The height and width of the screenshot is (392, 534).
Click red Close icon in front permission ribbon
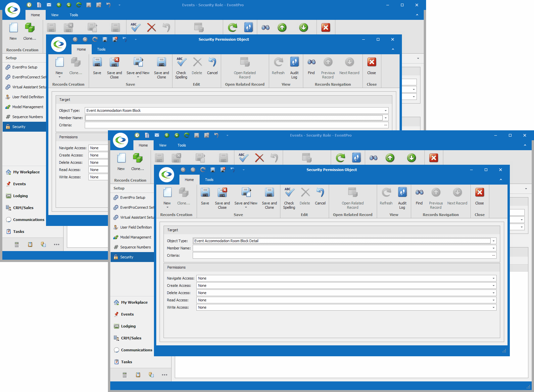[x=479, y=196]
